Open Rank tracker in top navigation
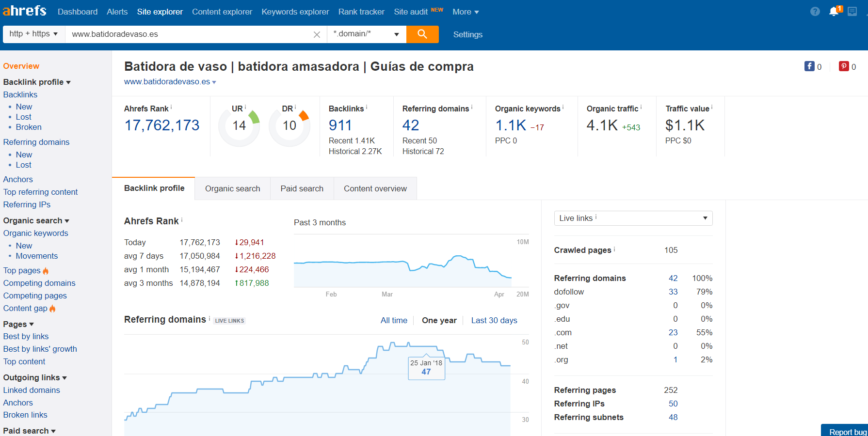Viewport: 868px width, 436px height. [x=361, y=12]
